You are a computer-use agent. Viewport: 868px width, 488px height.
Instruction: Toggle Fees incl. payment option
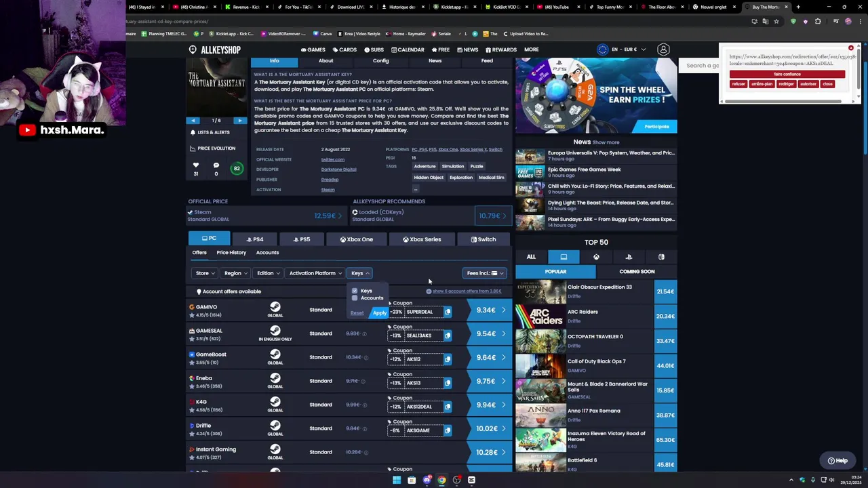(x=484, y=273)
